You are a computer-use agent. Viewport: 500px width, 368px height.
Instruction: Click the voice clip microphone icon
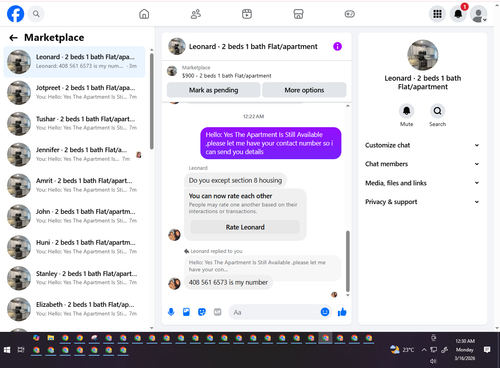[171, 312]
